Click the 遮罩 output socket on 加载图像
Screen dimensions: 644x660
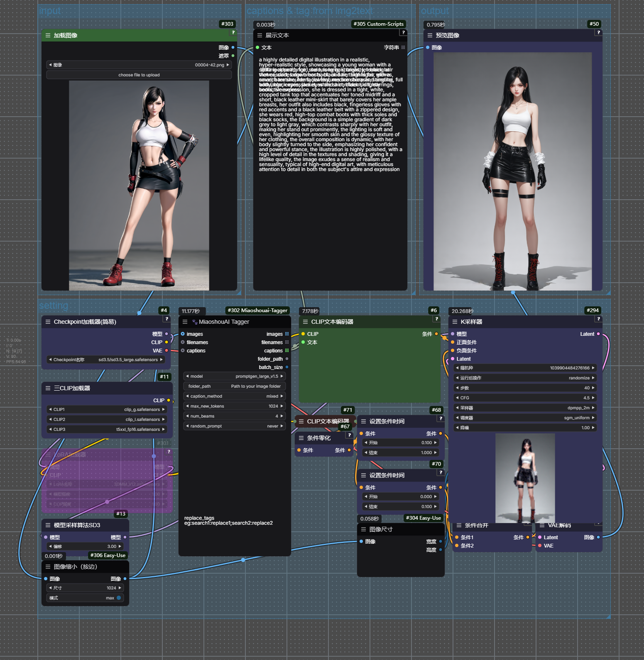pyautogui.click(x=233, y=56)
